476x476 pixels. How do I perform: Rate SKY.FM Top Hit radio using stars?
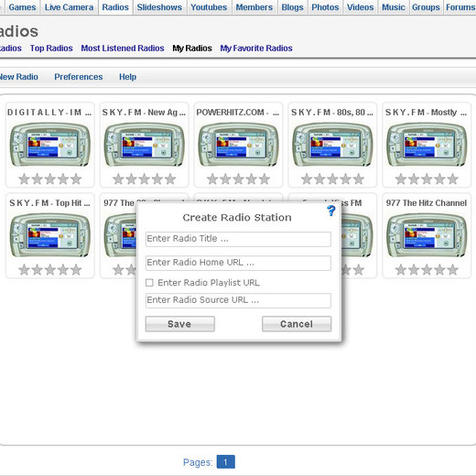tap(50, 270)
